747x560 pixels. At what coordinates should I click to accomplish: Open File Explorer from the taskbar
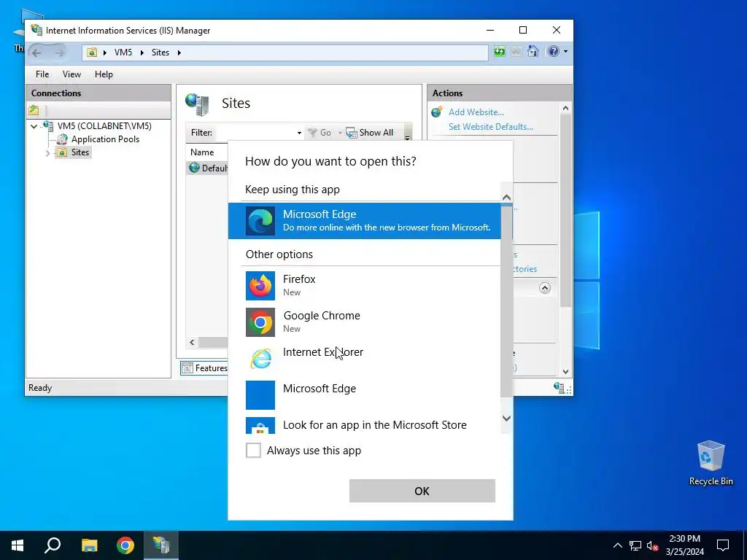click(x=89, y=545)
